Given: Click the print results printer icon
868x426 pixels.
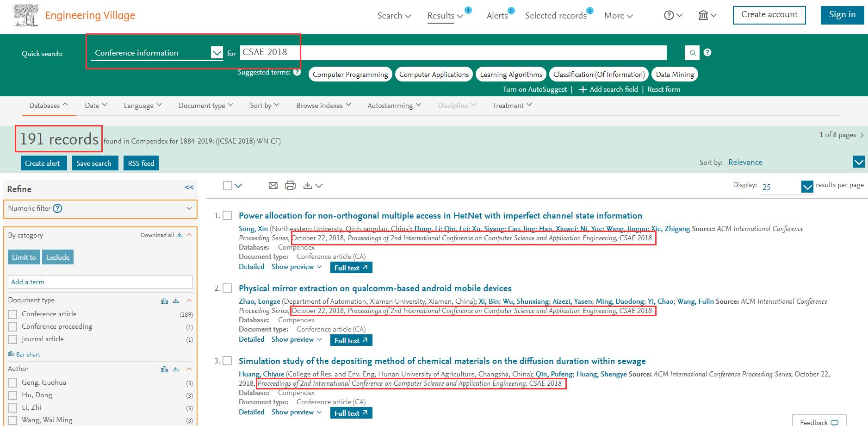Looking at the screenshot, I should pyautogui.click(x=290, y=186).
